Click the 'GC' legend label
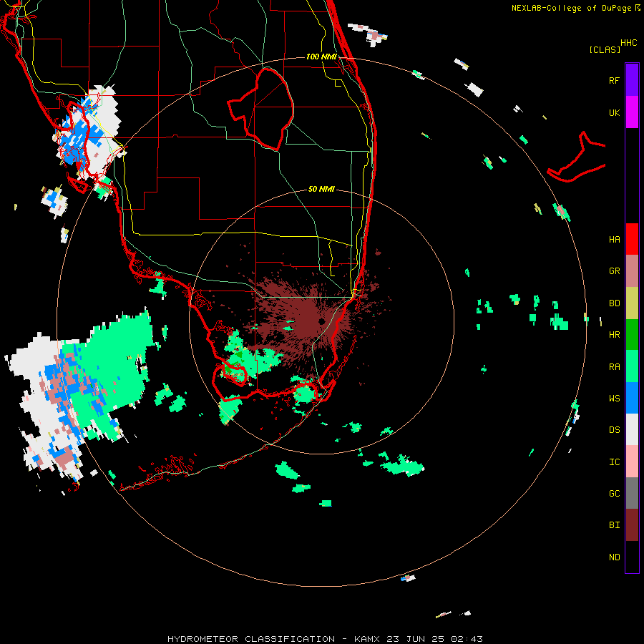This screenshot has width=644, height=644. [x=614, y=494]
